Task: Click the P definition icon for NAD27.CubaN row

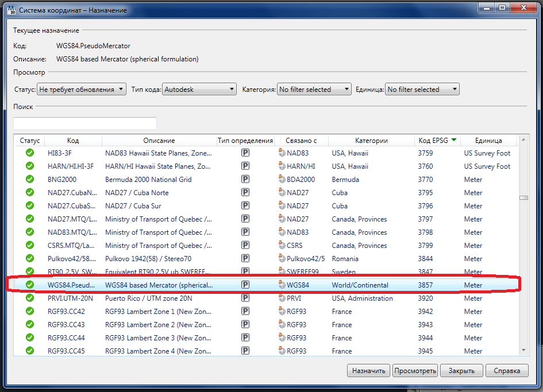Action: tap(245, 193)
